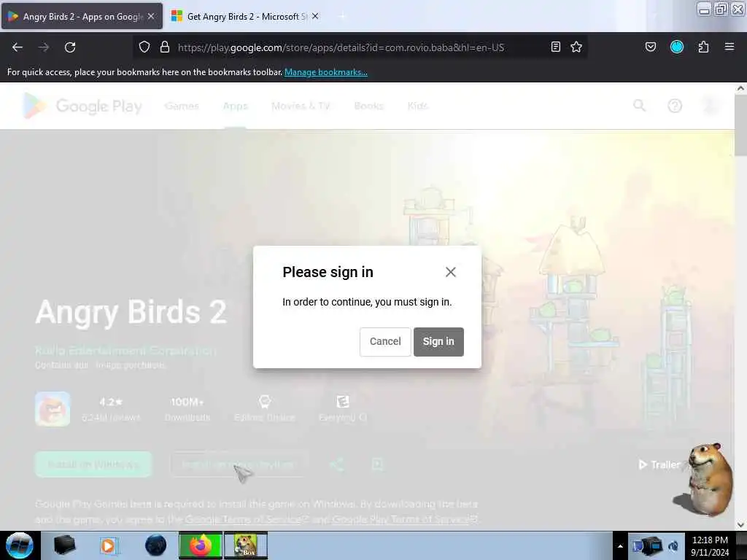747x560 pixels.
Task: Reload the page with the refresh icon
Action: click(x=70, y=47)
